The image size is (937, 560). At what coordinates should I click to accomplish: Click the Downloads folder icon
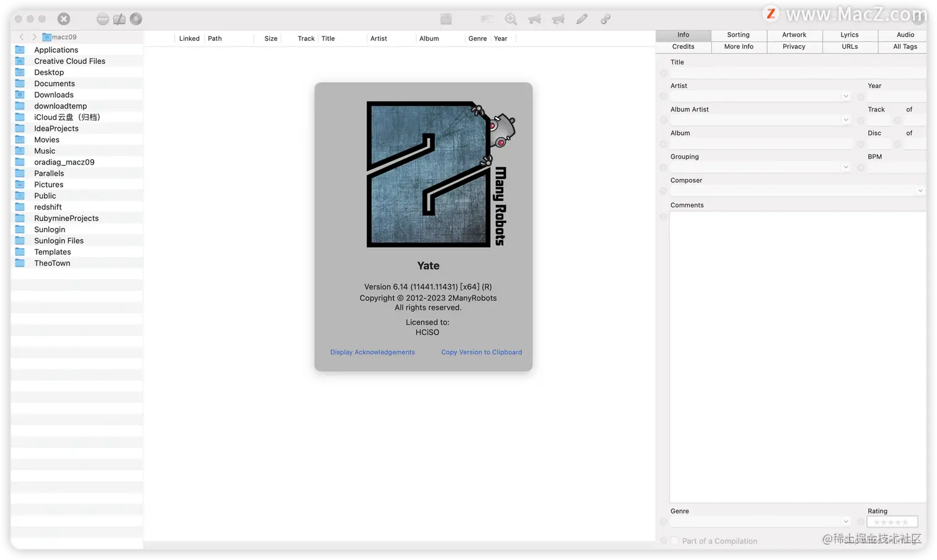[x=20, y=95]
